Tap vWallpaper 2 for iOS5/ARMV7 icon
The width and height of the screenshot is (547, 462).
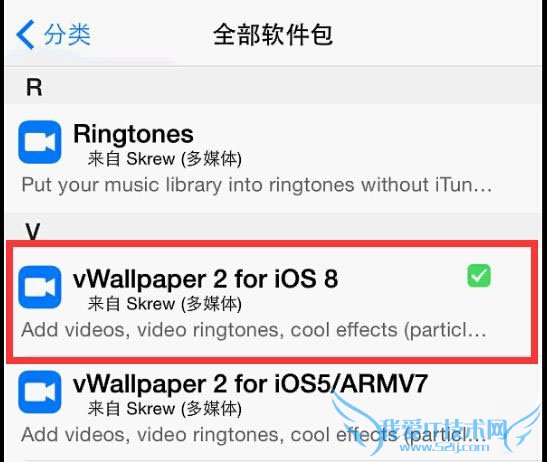(x=40, y=392)
